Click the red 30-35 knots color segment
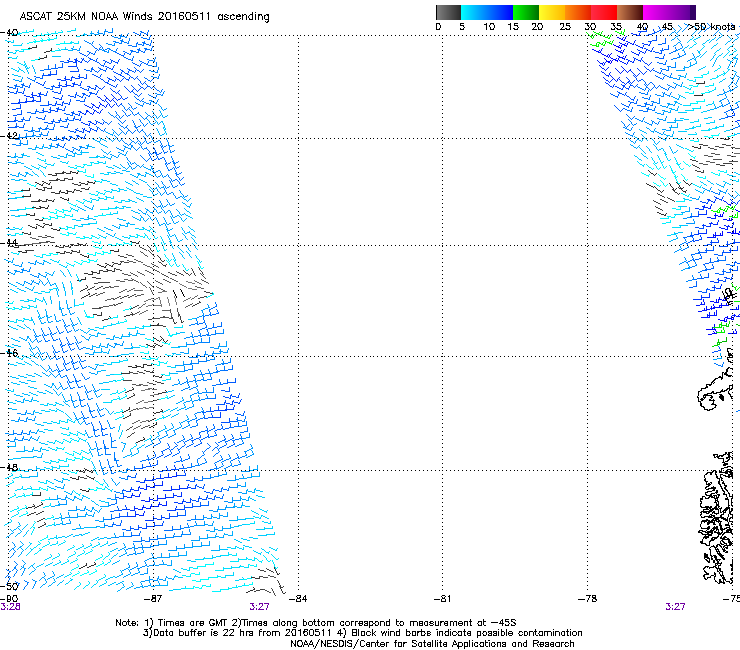Screen dimensions: 740x650 pos(604,12)
